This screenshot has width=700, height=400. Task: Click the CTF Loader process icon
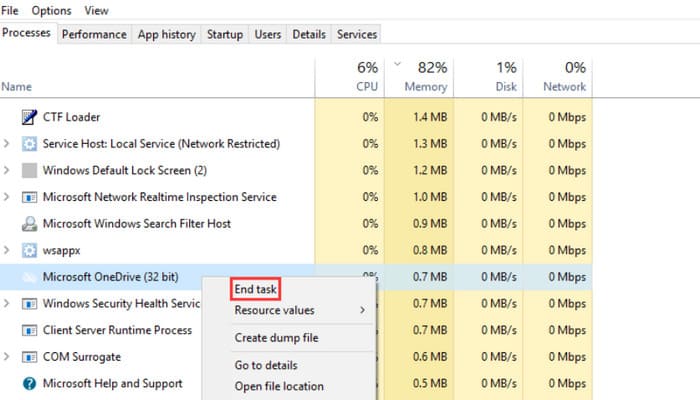coord(29,117)
